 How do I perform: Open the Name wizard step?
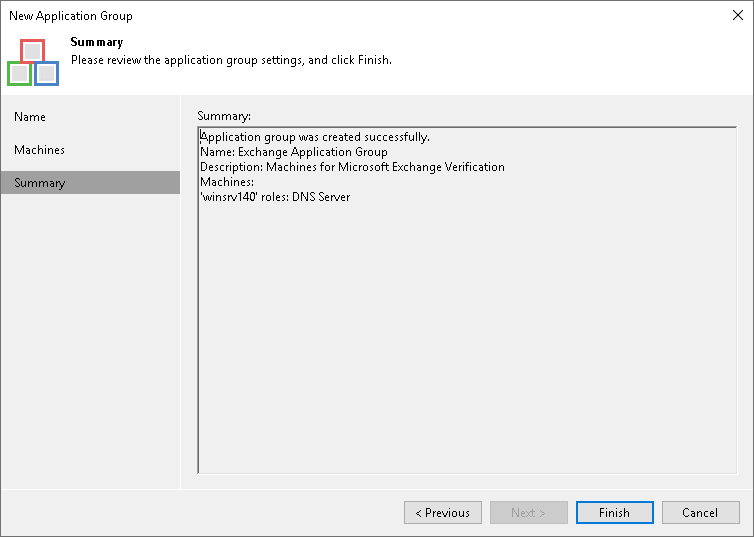click(90, 117)
